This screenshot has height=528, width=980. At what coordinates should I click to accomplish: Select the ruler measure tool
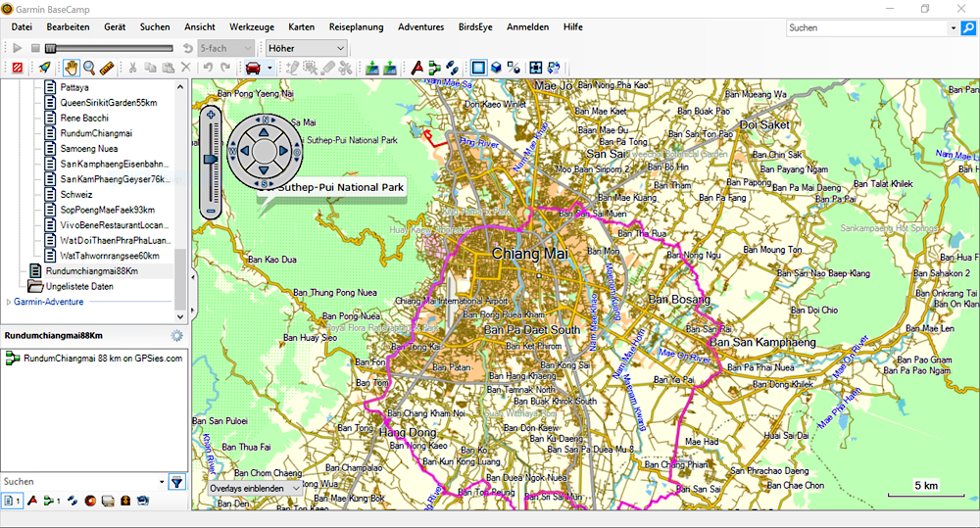(x=107, y=68)
